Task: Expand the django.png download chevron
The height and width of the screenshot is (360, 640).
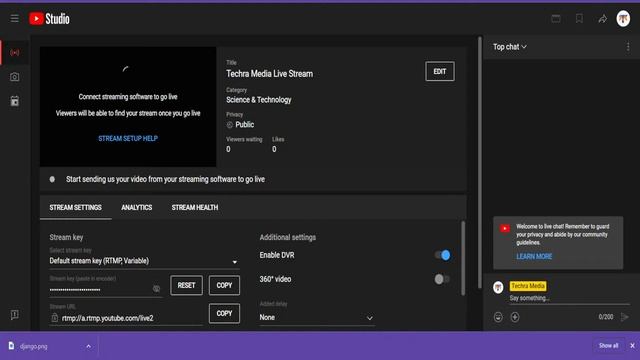Action: (x=89, y=346)
